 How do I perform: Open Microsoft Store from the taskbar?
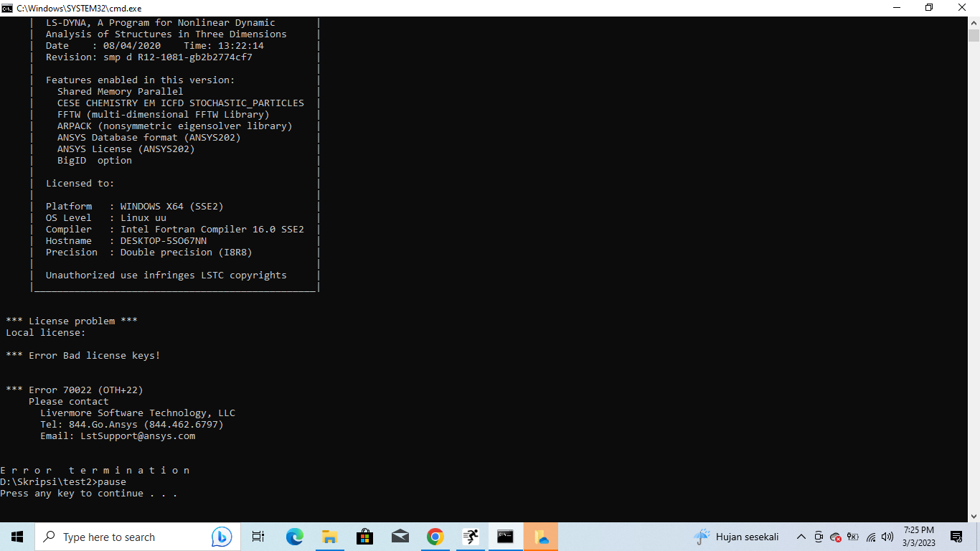[x=364, y=537]
